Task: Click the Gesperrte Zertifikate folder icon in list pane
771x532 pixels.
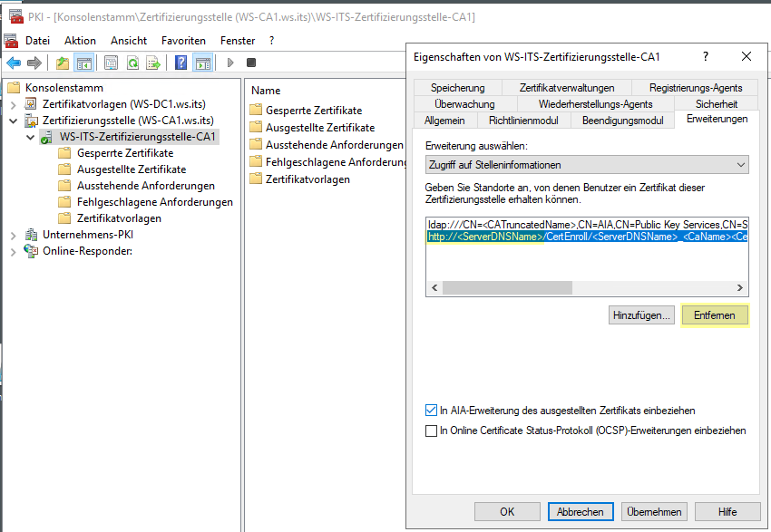Action: click(x=256, y=110)
